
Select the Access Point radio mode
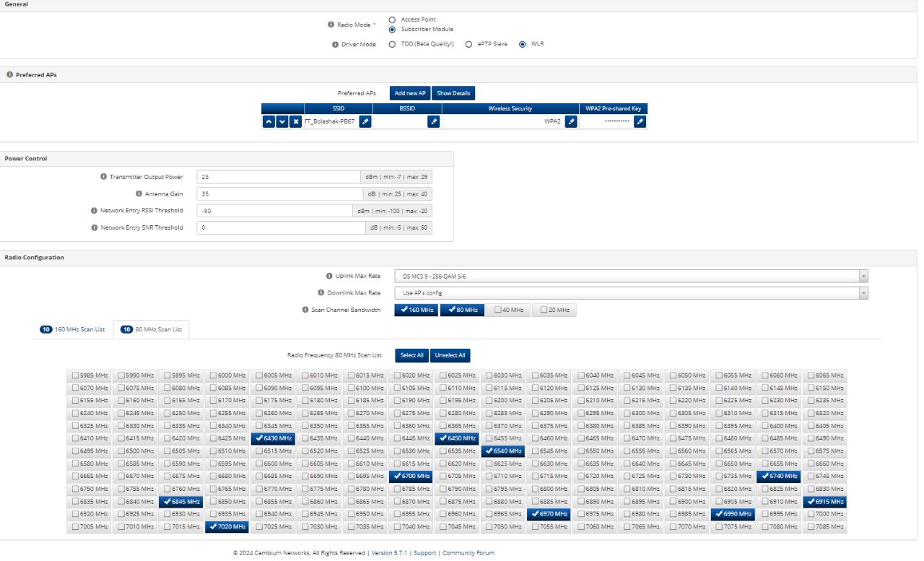[x=392, y=19]
